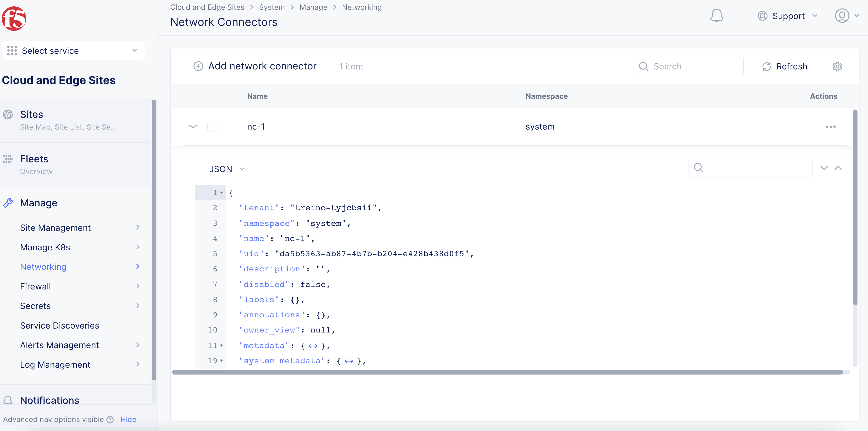Click the Manage wrench icon

click(8, 203)
